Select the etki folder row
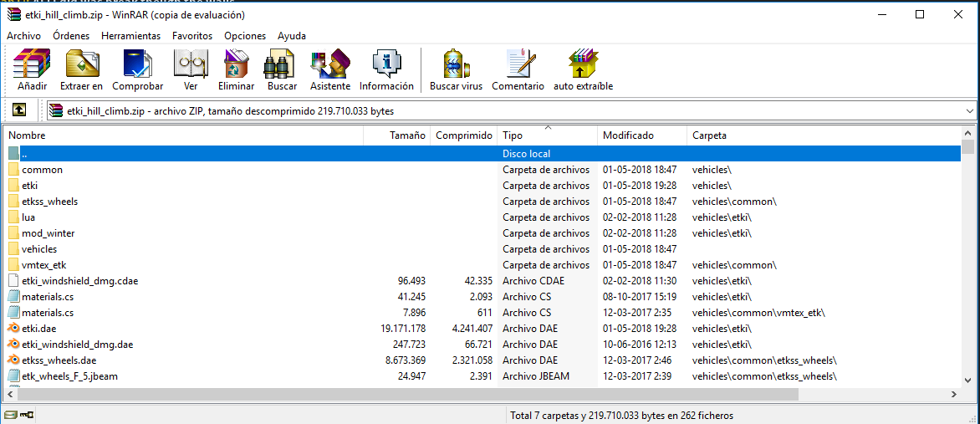Screen dimensions: 980x424 pos(482,185)
